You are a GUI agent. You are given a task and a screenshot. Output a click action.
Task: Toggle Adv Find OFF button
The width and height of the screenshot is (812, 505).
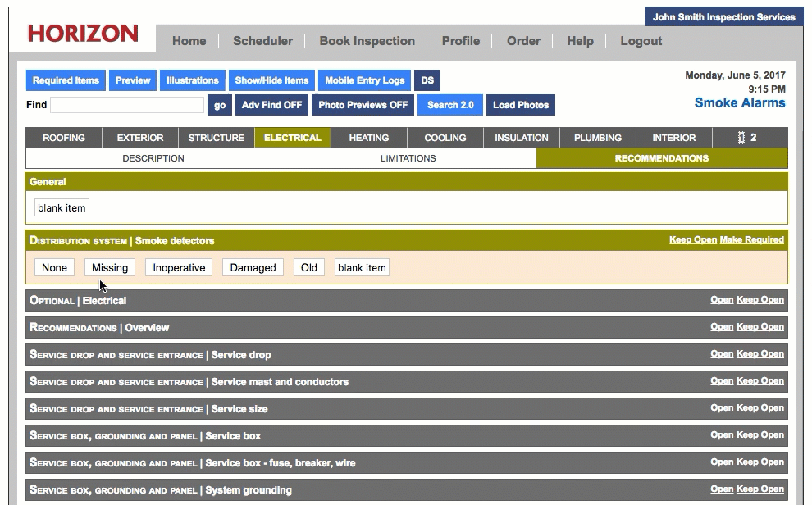pos(271,105)
